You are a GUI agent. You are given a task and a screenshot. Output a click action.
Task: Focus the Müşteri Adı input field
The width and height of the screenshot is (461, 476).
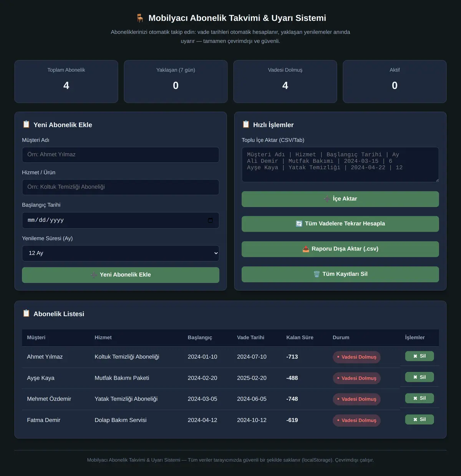(x=121, y=155)
